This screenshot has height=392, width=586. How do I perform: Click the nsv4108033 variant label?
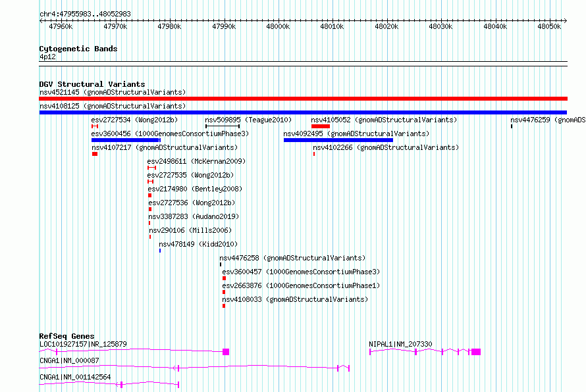pyautogui.click(x=295, y=299)
